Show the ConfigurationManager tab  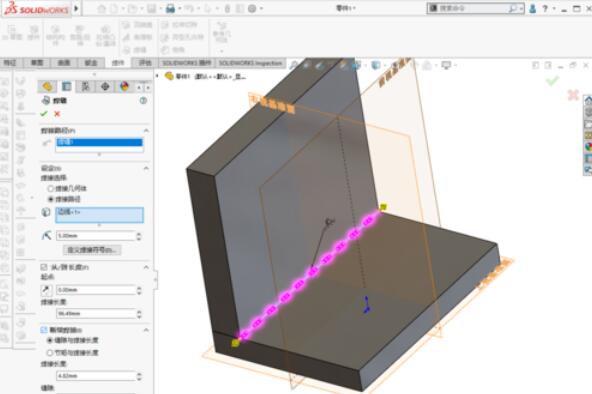point(86,86)
